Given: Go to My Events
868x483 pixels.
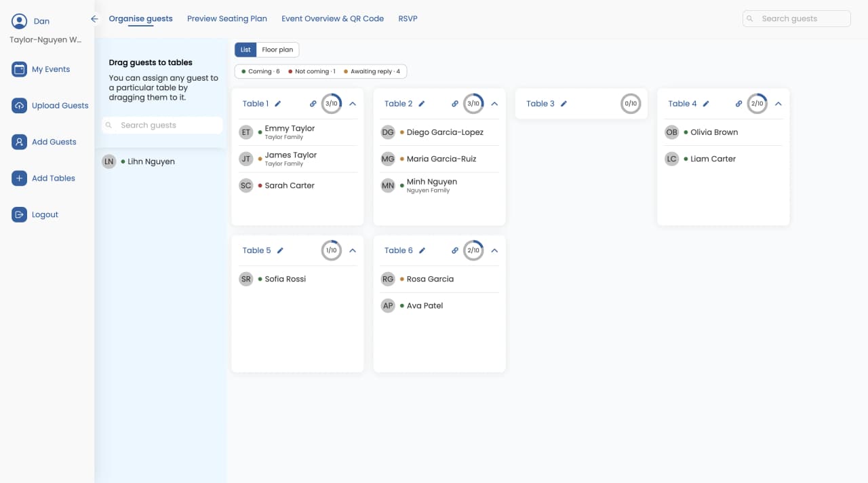Looking at the screenshot, I should (x=51, y=69).
